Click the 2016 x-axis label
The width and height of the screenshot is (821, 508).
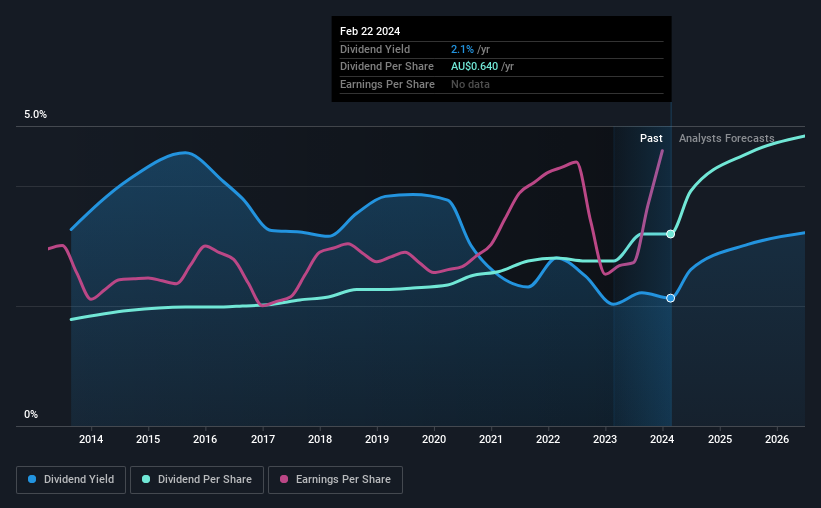pyautogui.click(x=205, y=439)
